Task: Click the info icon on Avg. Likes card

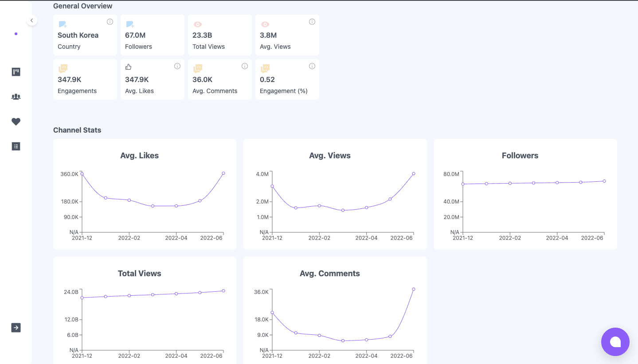Action: [177, 66]
